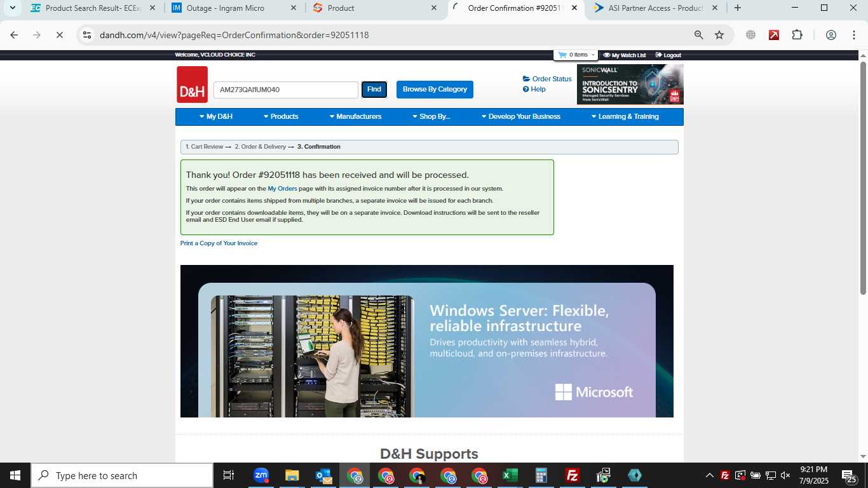Expand the Manufacturers menu
868x488 pixels.
tap(355, 117)
